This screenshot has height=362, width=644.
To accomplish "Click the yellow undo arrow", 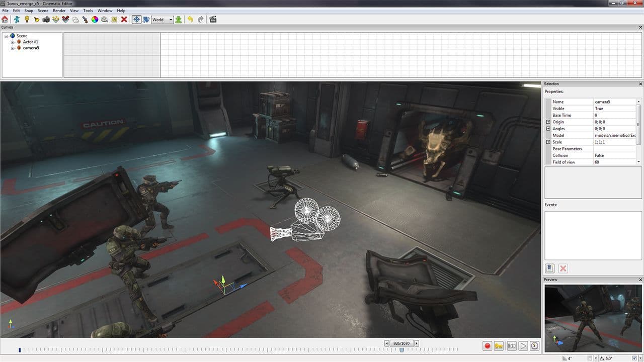I will pyautogui.click(x=190, y=20).
